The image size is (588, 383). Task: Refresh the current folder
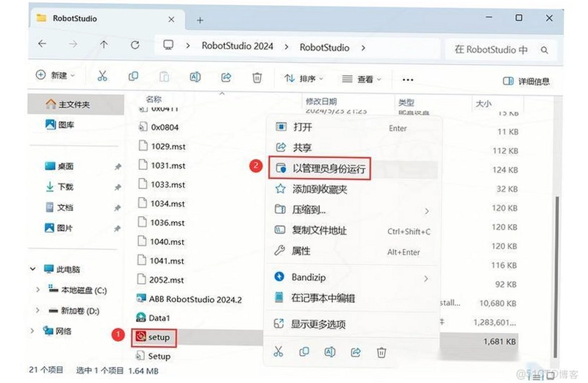(x=135, y=45)
